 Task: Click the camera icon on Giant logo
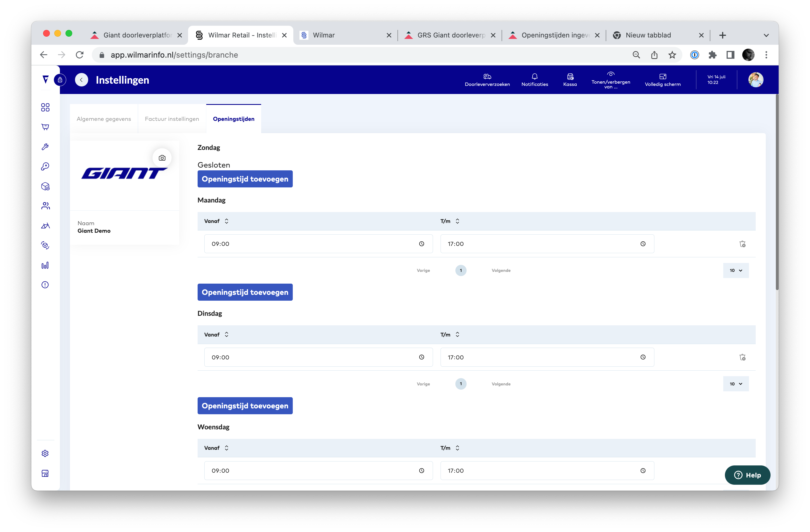point(162,158)
